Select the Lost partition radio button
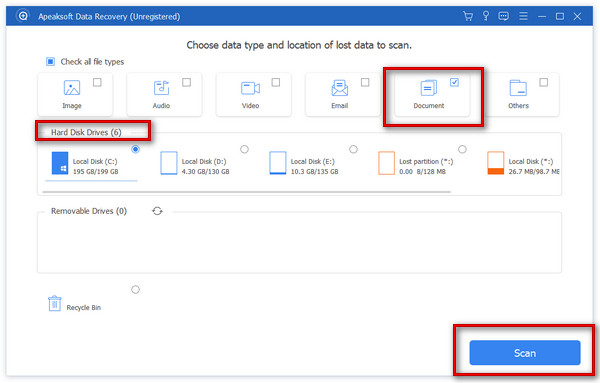The image size is (600, 383). click(462, 149)
